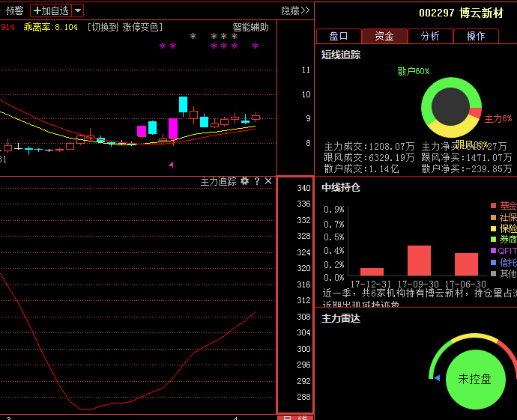Open the 分析 tab

(430, 36)
